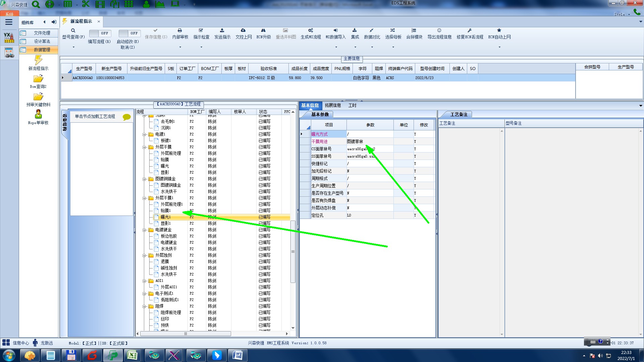This screenshot has height=362, width=644.
Task: Close the 新流程指示 tab
Action: (x=99, y=21)
